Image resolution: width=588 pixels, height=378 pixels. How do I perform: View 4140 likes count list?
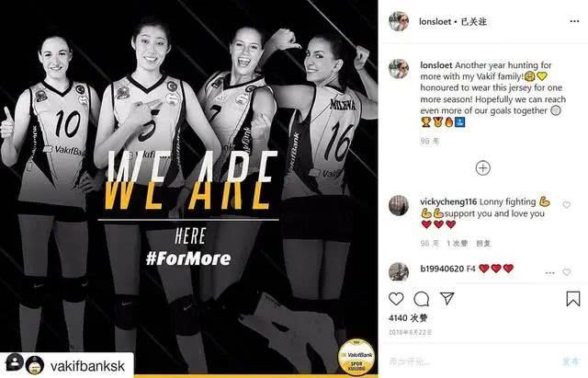[408, 318]
